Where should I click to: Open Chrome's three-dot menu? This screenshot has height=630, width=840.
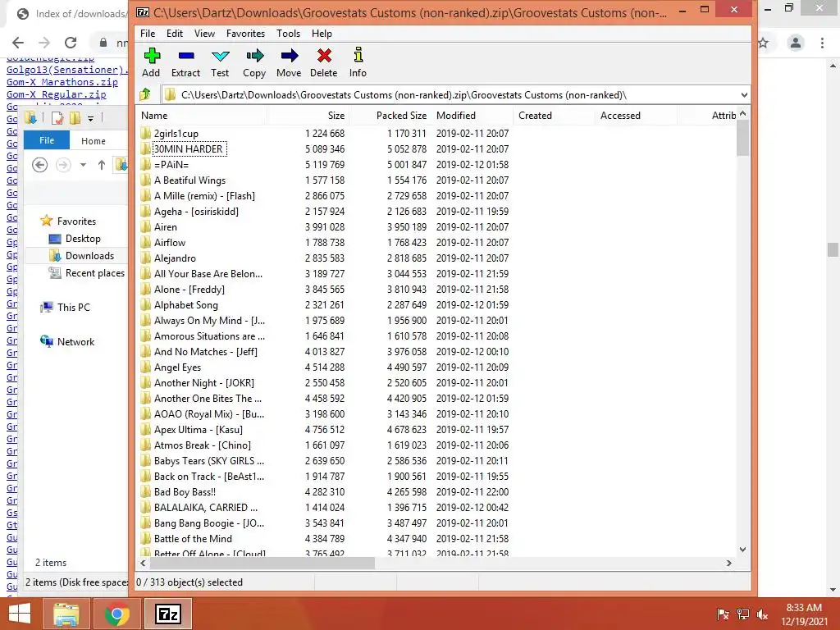tap(822, 43)
